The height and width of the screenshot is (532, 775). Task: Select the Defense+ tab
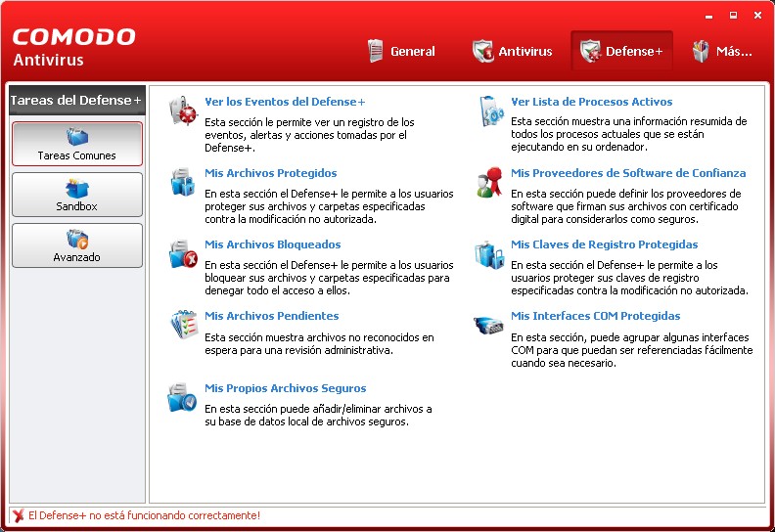point(621,51)
